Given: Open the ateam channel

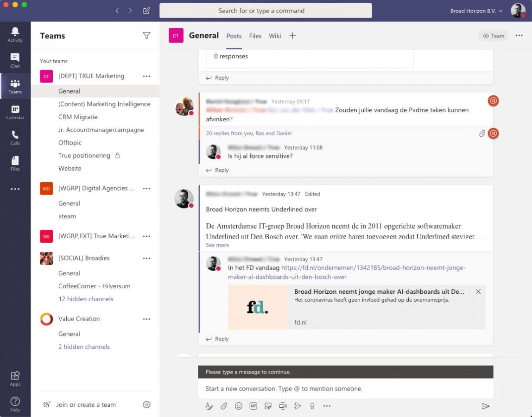Looking at the screenshot, I should [x=67, y=216].
